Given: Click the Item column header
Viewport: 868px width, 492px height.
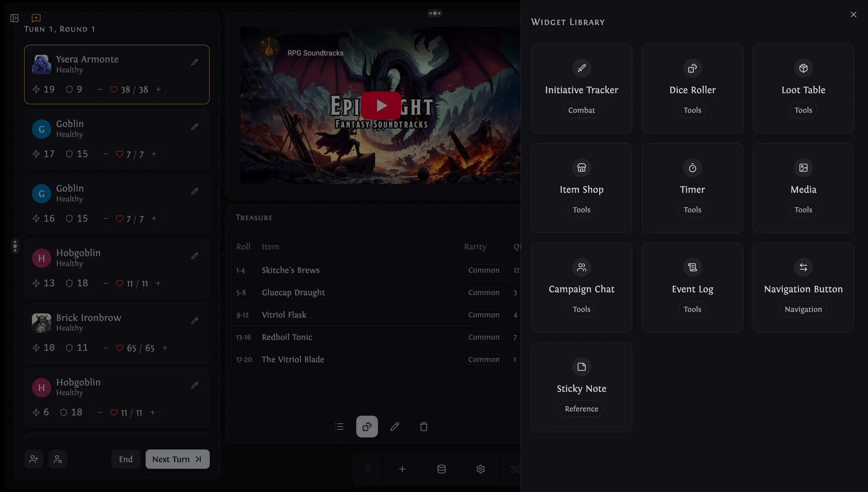Looking at the screenshot, I should tap(270, 247).
